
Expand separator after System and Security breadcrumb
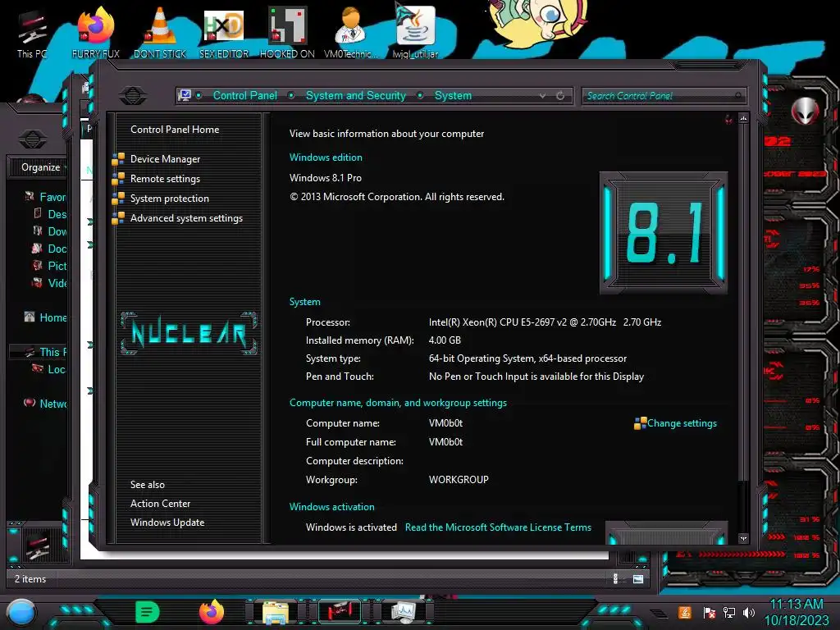pos(421,95)
